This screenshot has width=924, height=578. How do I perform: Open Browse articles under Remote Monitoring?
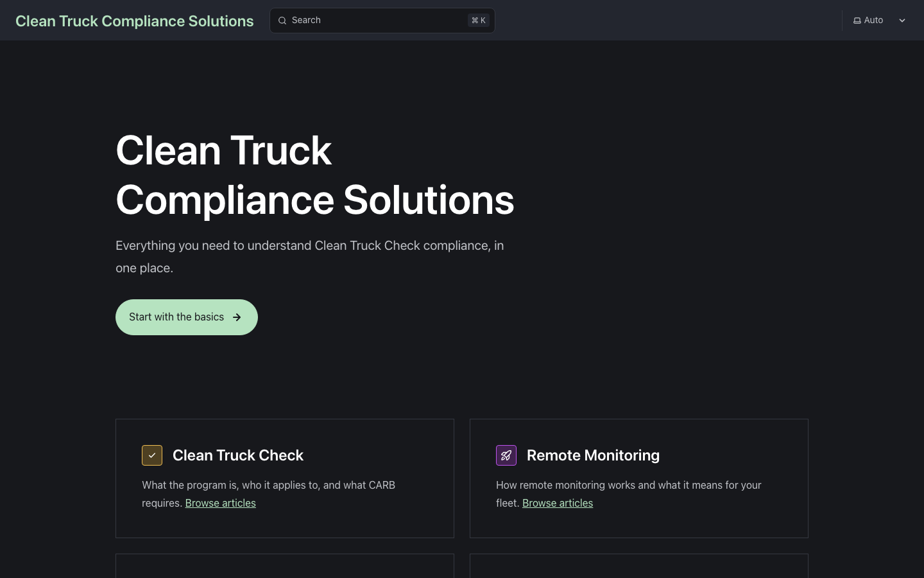[x=558, y=503]
